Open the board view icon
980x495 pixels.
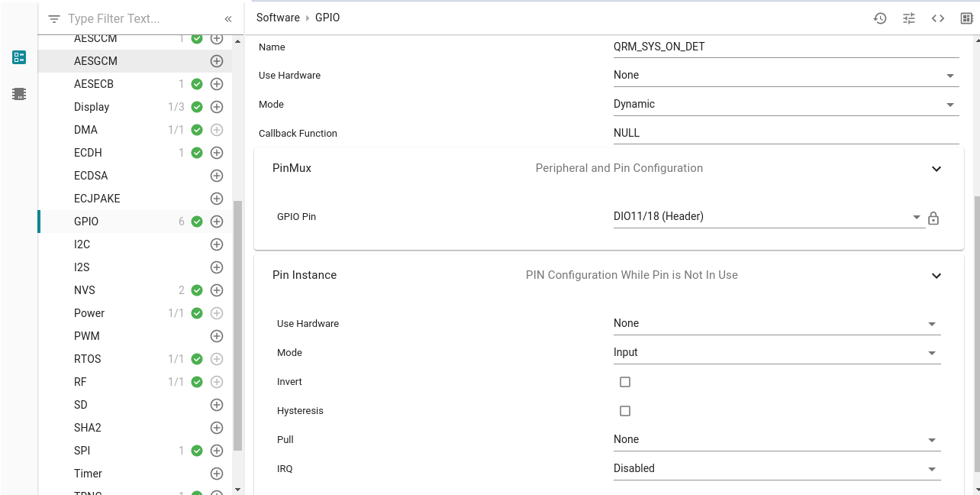(x=966, y=18)
